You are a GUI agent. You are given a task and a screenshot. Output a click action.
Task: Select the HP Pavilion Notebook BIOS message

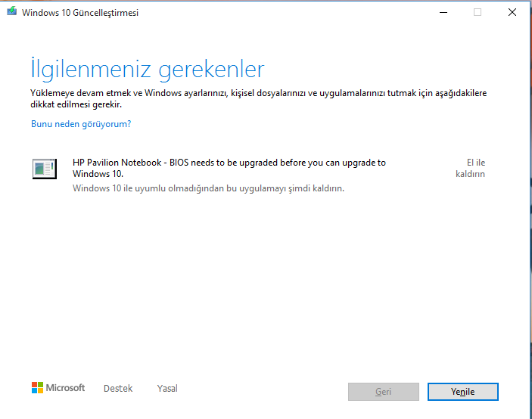(x=229, y=168)
